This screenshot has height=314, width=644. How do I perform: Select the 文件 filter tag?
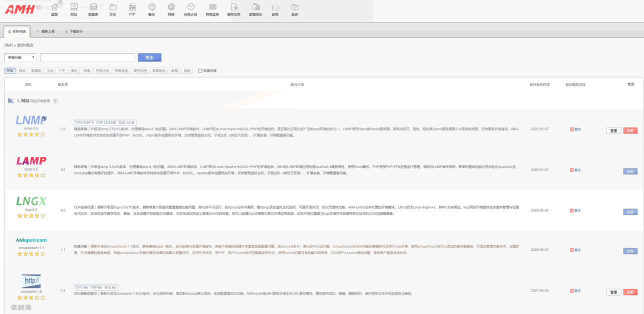coord(50,71)
